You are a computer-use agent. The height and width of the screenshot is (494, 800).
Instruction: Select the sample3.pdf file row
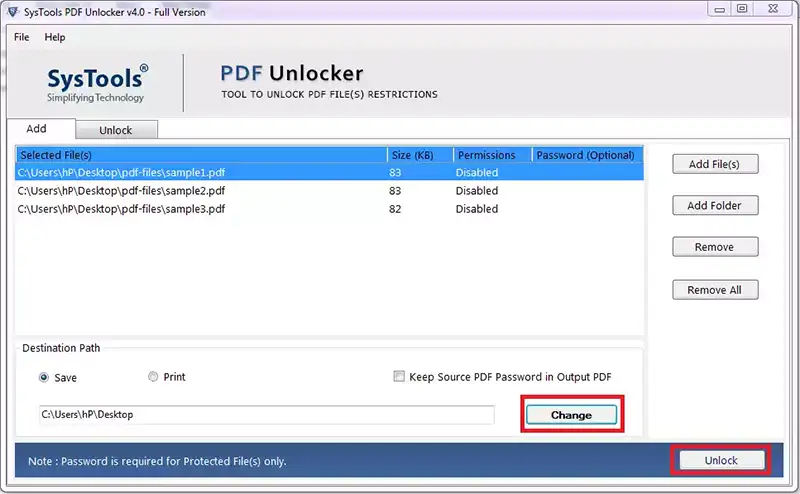coord(329,209)
